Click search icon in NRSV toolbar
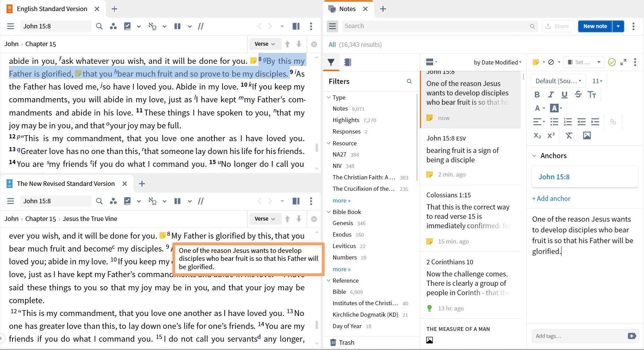Image resolution: width=644 pixels, height=350 pixels. tap(99, 201)
